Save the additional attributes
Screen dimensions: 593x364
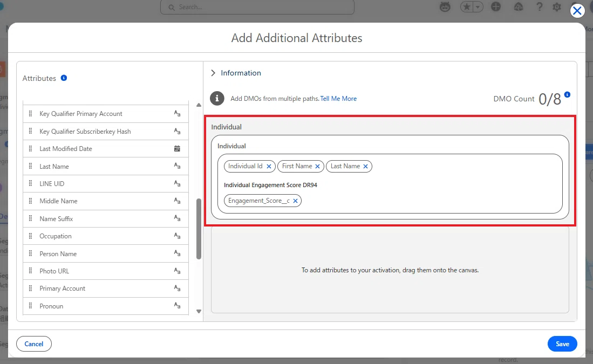pyautogui.click(x=562, y=344)
